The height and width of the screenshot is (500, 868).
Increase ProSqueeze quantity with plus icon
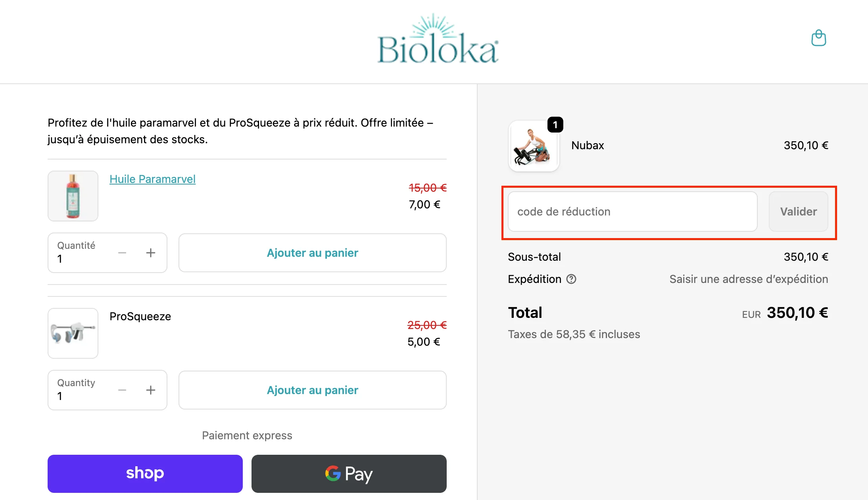click(x=151, y=390)
